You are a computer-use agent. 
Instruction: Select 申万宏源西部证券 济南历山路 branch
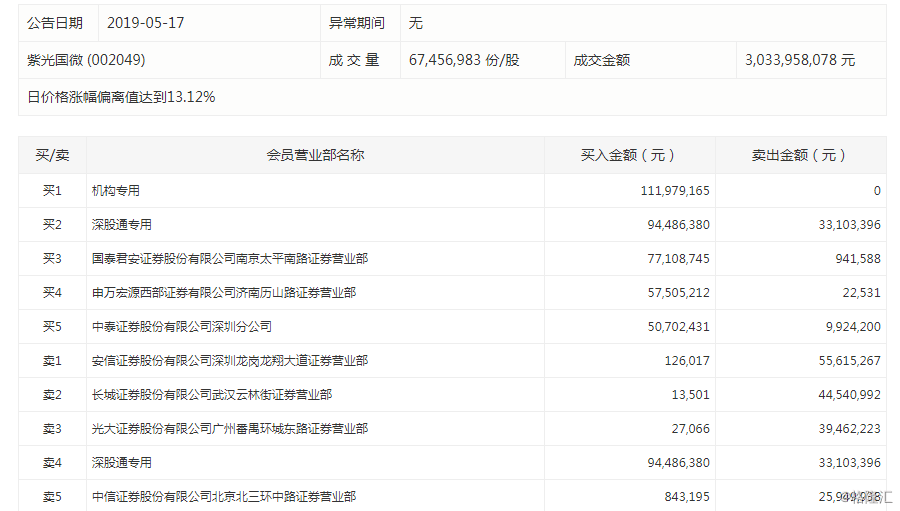click(224, 293)
